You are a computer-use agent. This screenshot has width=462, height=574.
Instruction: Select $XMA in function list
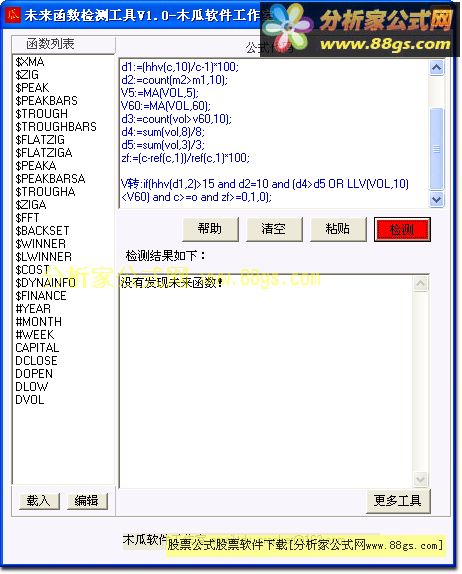tap(30, 62)
